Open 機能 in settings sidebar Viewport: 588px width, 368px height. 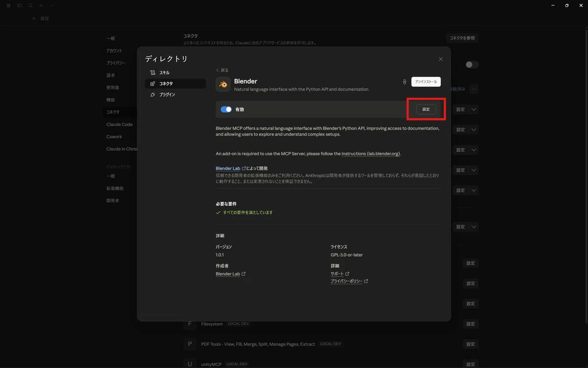coord(110,100)
